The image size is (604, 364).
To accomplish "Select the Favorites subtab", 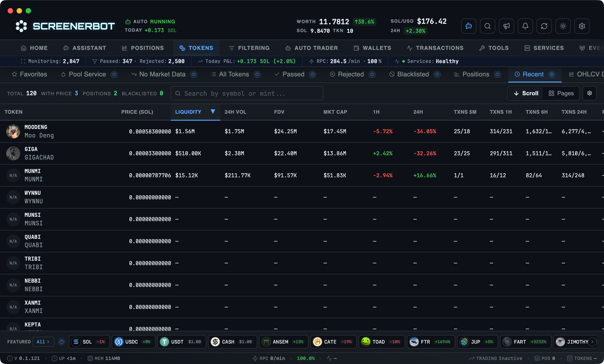I will point(29,74).
